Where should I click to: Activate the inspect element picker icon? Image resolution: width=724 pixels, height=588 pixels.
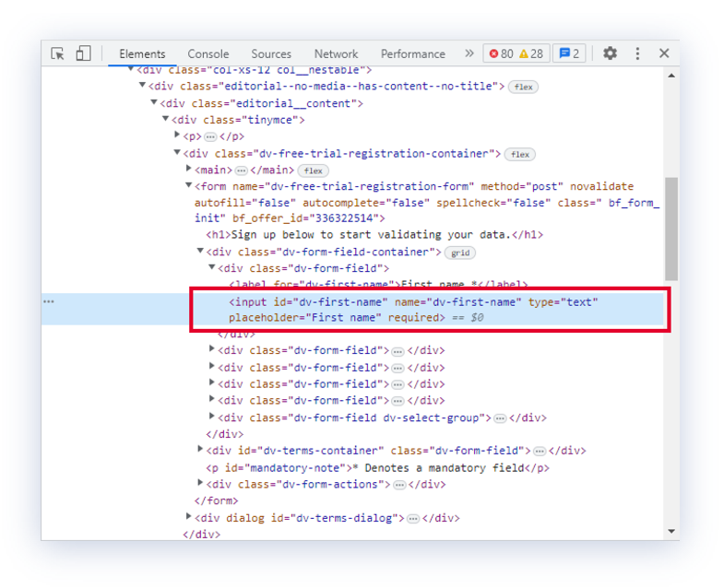pos(57,53)
